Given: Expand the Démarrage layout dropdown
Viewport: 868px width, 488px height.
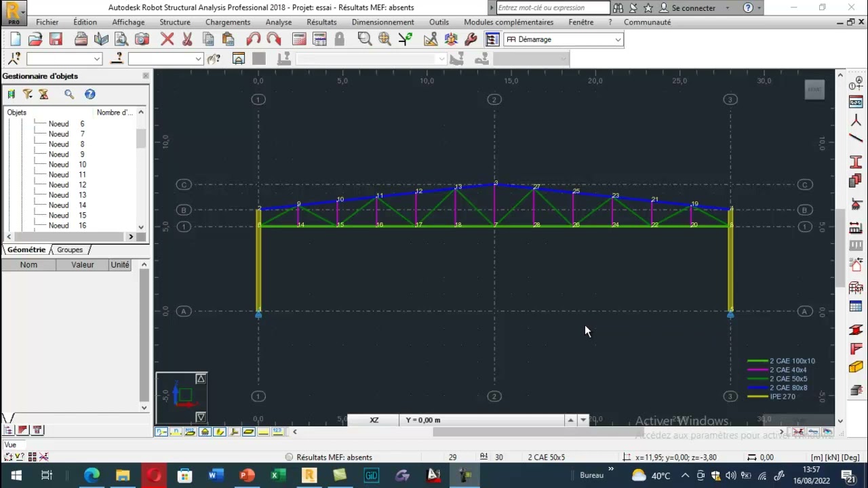Looking at the screenshot, I should coord(618,39).
